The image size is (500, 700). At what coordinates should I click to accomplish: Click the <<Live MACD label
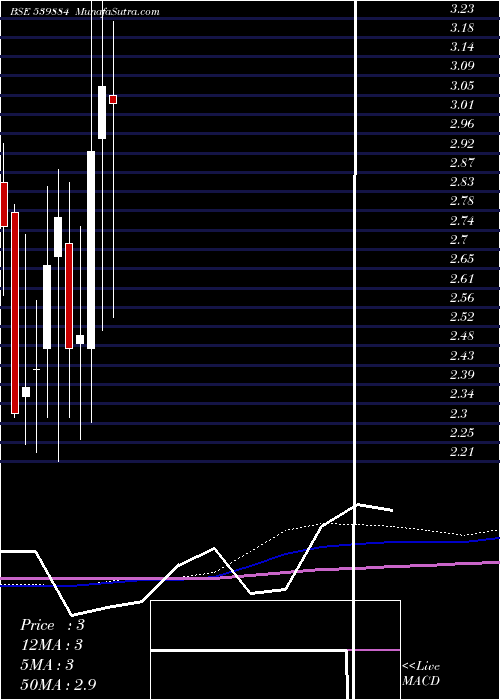[421, 673]
